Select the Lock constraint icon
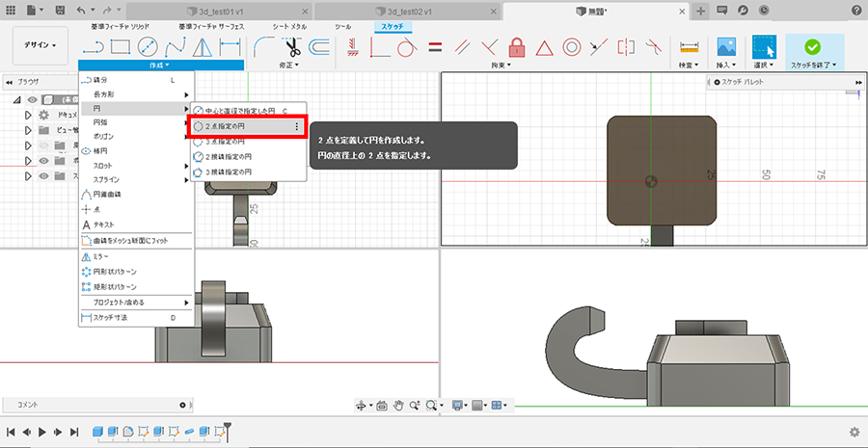The height and width of the screenshot is (448, 868). point(516,46)
